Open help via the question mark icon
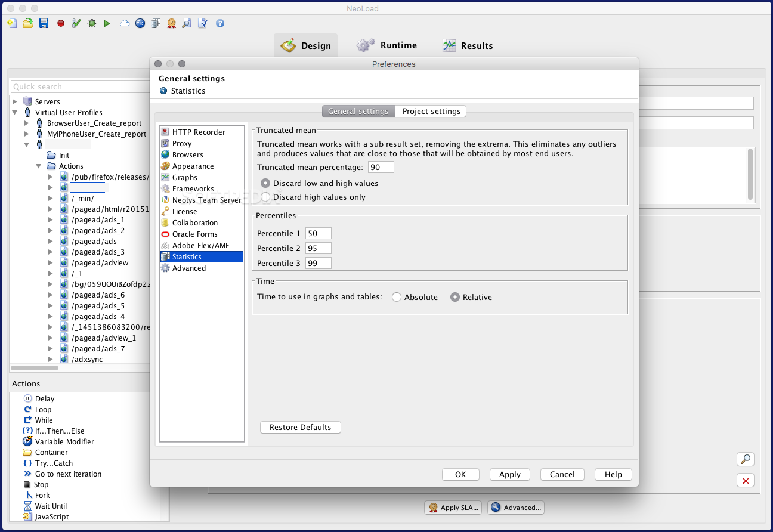This screenshot has width=773, height=532. (220, 23)
